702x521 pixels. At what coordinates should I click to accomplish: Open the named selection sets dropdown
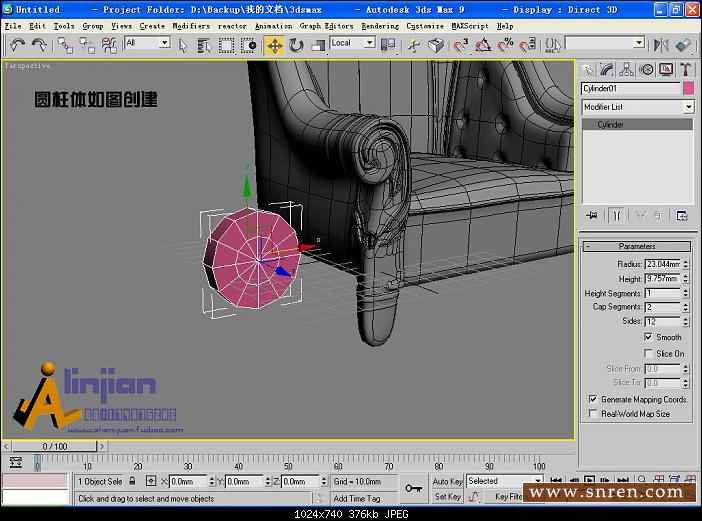605,43
